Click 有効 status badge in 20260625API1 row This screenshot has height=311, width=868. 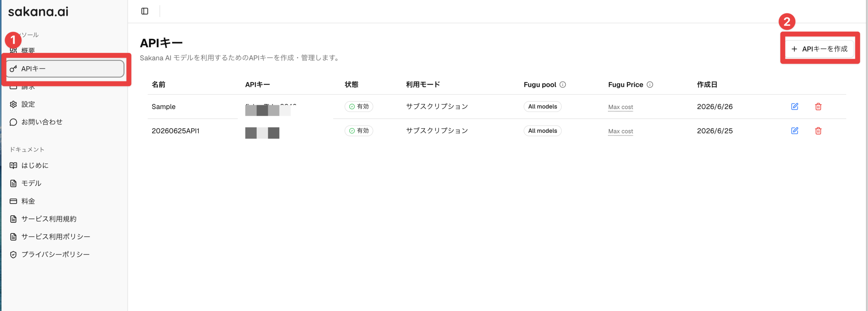pos(359,131)
